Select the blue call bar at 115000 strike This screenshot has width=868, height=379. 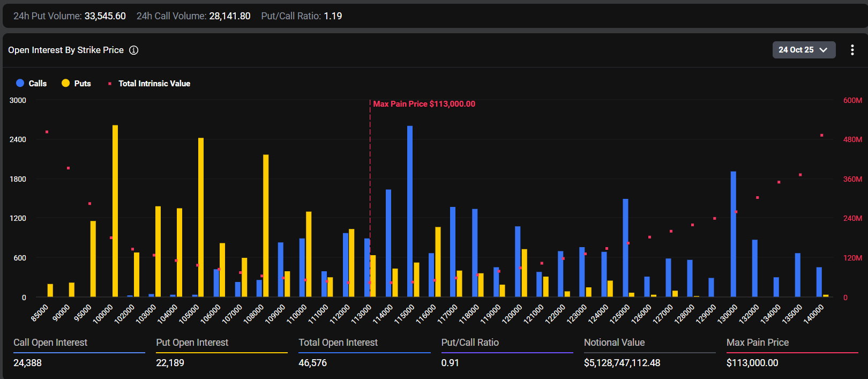[x=410, y=211]
